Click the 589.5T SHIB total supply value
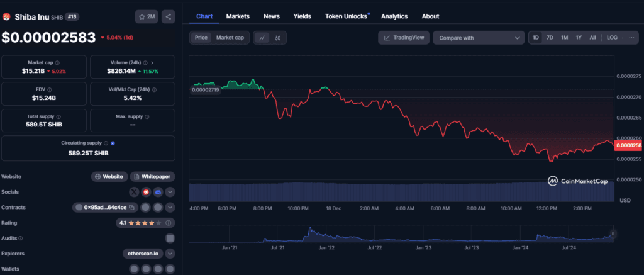644x275 pixels. 44,125
